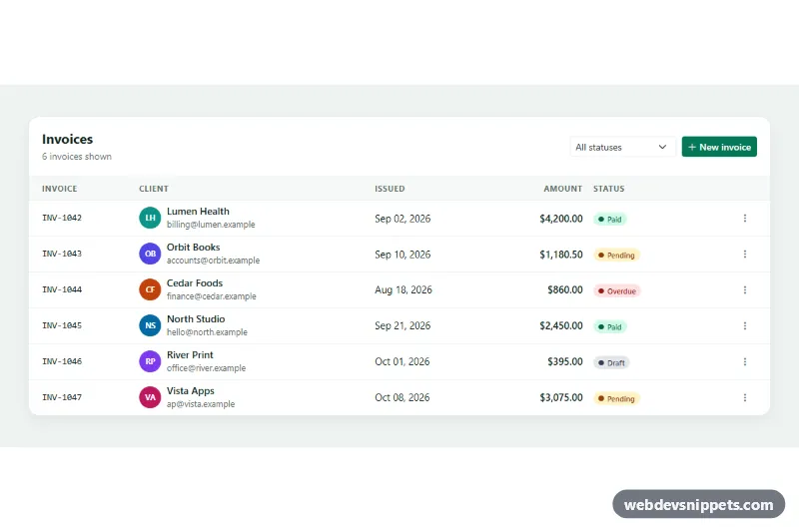Click the issued date Sep 02, 2026
The height and width of the screenshot is (532, 799).
[402, 219]
